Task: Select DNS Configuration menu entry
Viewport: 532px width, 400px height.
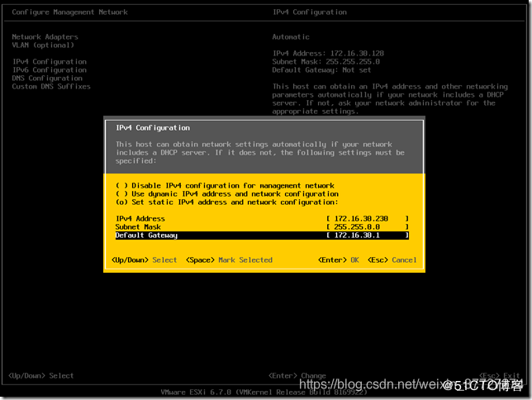Action: click(47, 78)
